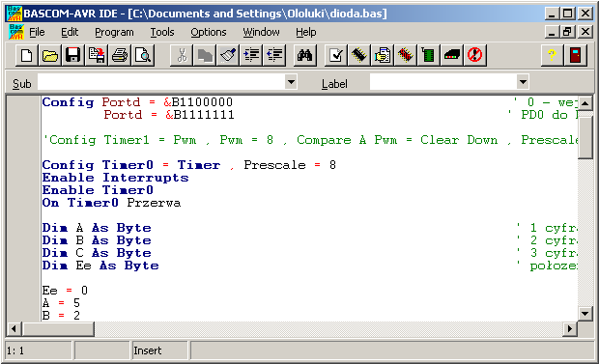Indent the code block with the indent icon

tap(252, 56)
